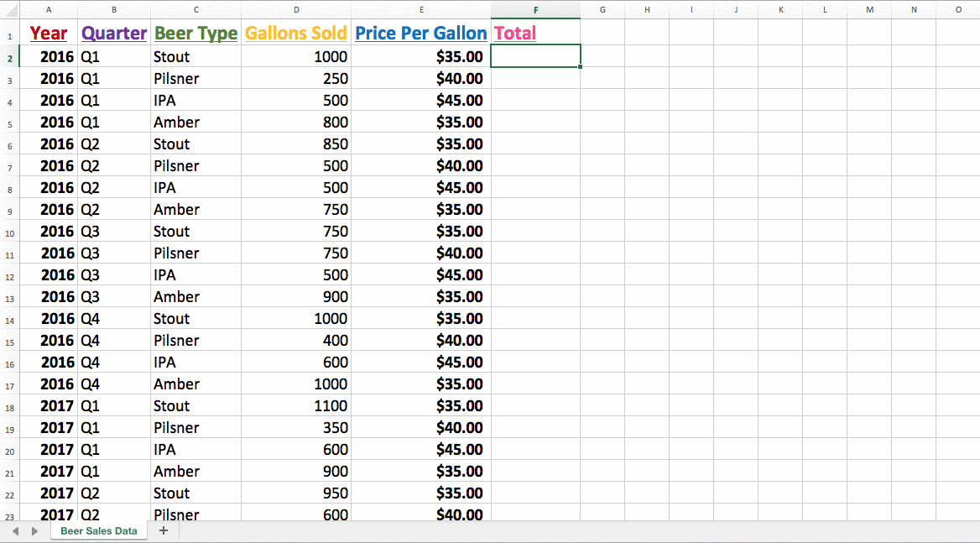The width and height of the screenshot is (980, 543).
Task: Select the row 1 header
Action: [9, 36]
